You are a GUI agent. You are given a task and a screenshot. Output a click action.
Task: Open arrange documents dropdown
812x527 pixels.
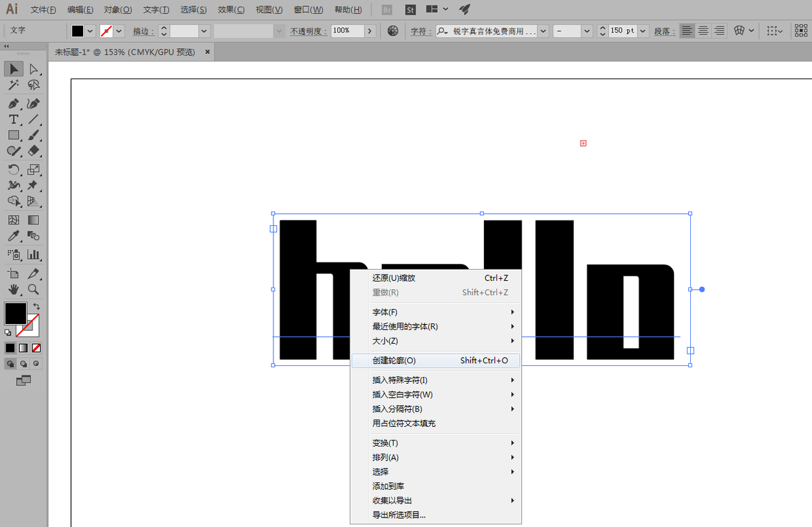pyautogui.click(x=436, y=9)
